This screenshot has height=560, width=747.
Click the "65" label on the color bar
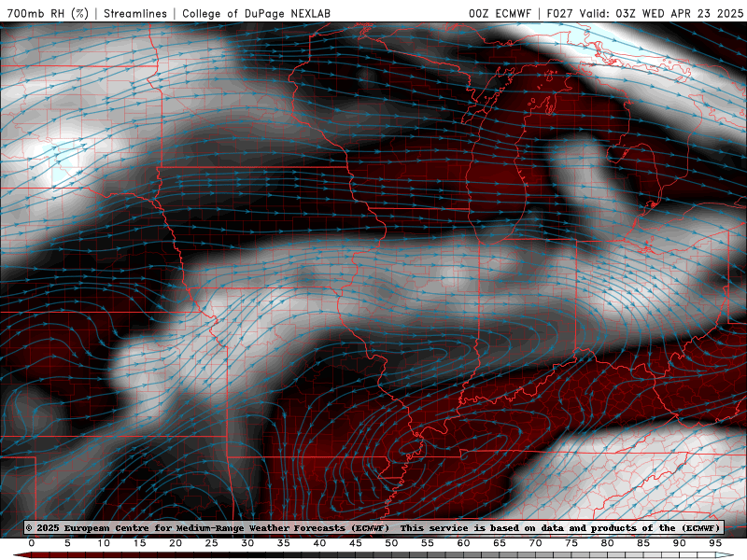[x=500, y=543]
